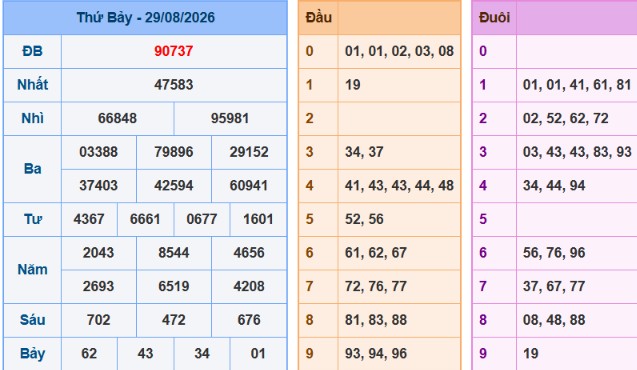
Task: Select sixth prize number 472
Action: (x=174, y=320)
